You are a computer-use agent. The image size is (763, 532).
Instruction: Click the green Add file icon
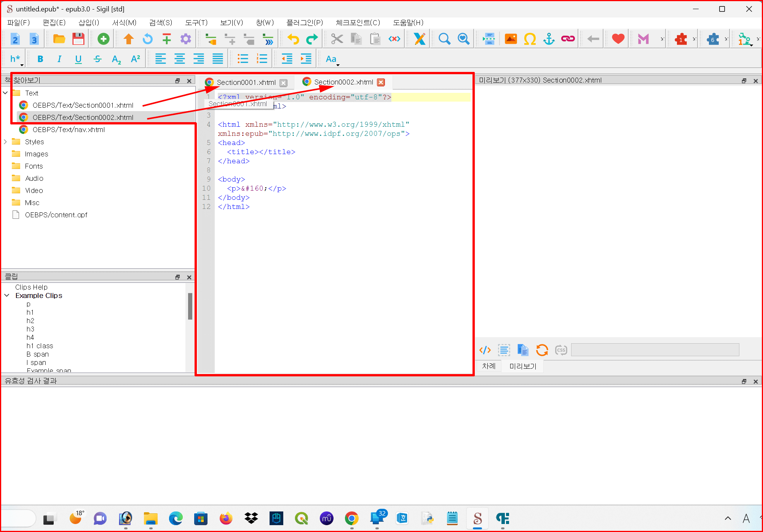(103, 39)
